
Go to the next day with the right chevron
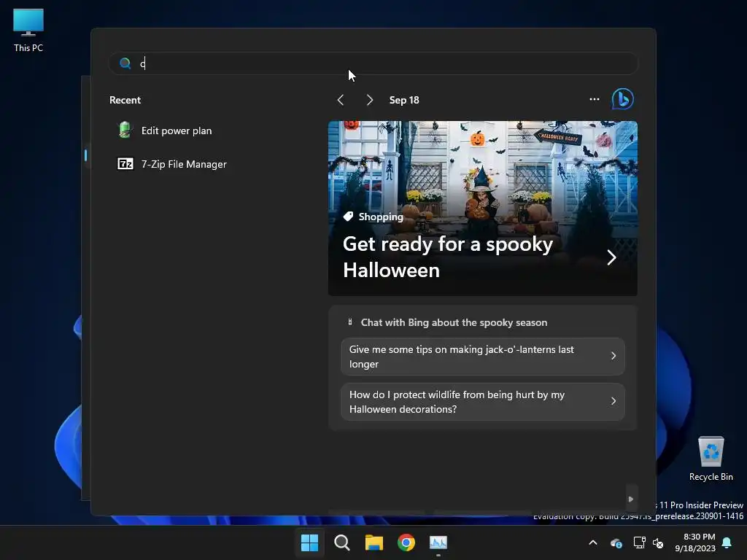370,100
